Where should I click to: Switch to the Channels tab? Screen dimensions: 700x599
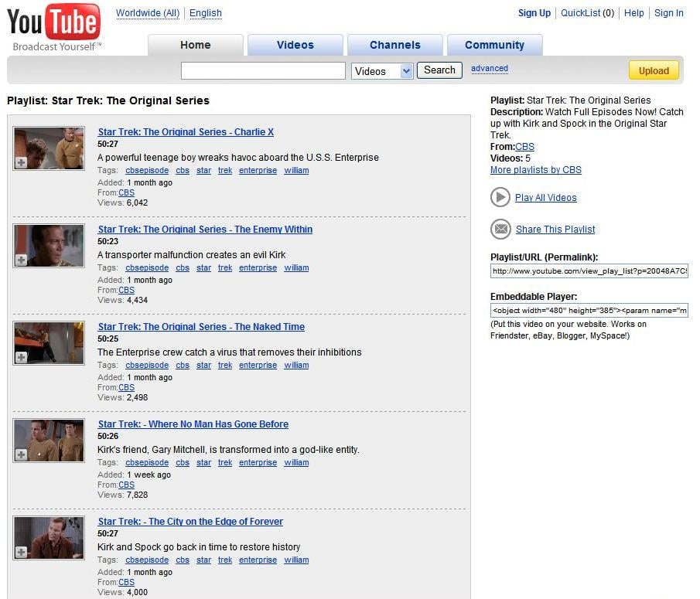coord(394,45)
